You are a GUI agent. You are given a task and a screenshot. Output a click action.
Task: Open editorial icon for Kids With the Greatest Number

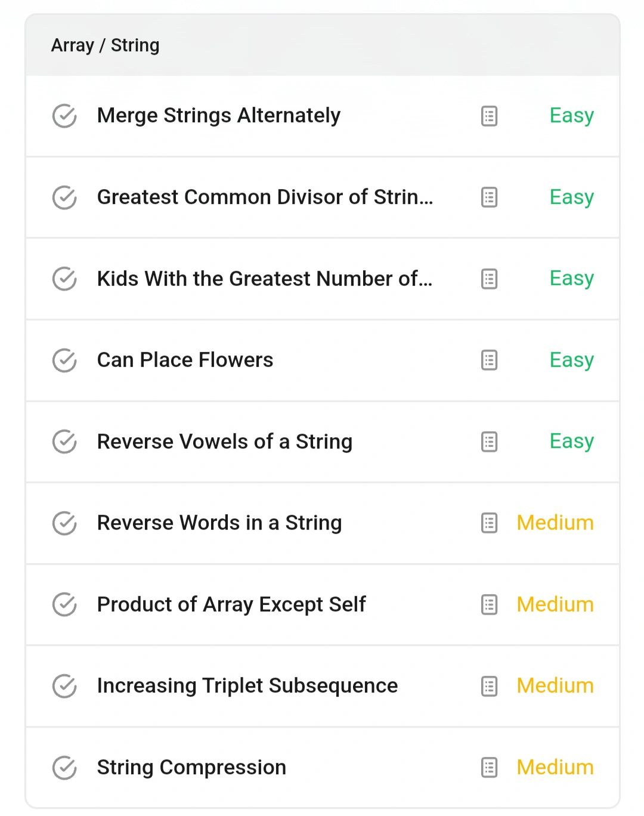489,279
